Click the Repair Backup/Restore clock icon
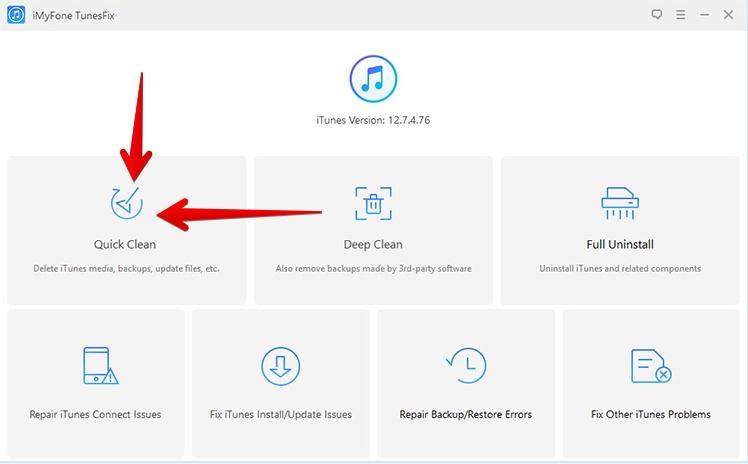748x464 pixels. pyautogui.click(x=466, y=366)
